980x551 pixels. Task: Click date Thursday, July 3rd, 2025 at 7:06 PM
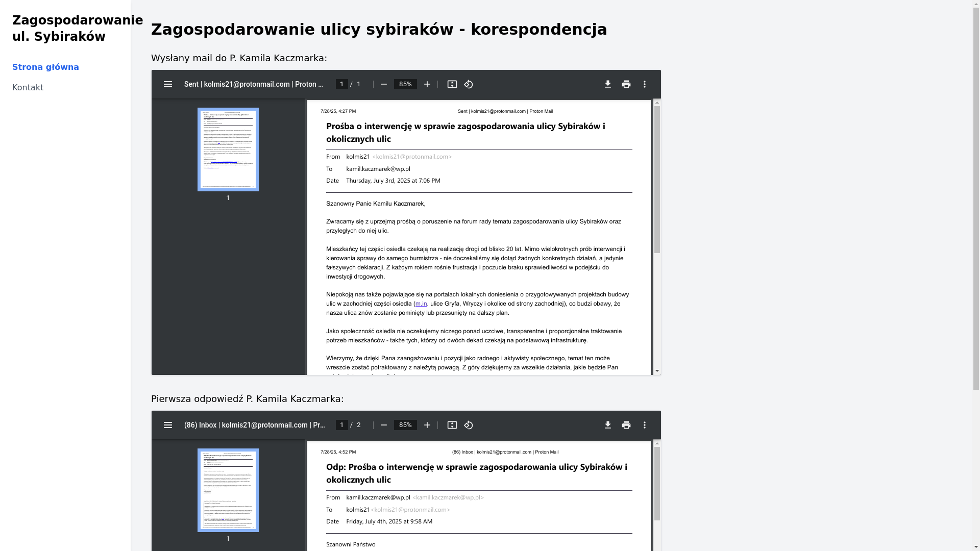[393, 181]
